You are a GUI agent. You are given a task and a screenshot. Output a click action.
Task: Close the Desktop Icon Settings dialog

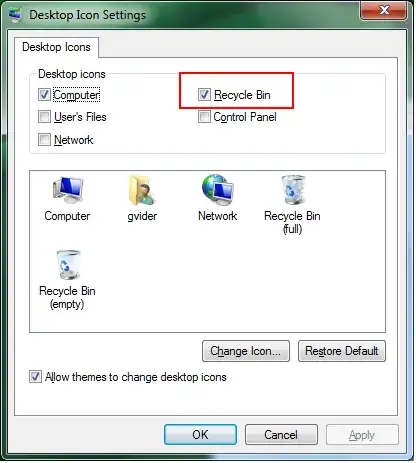(x=384, y=10)
